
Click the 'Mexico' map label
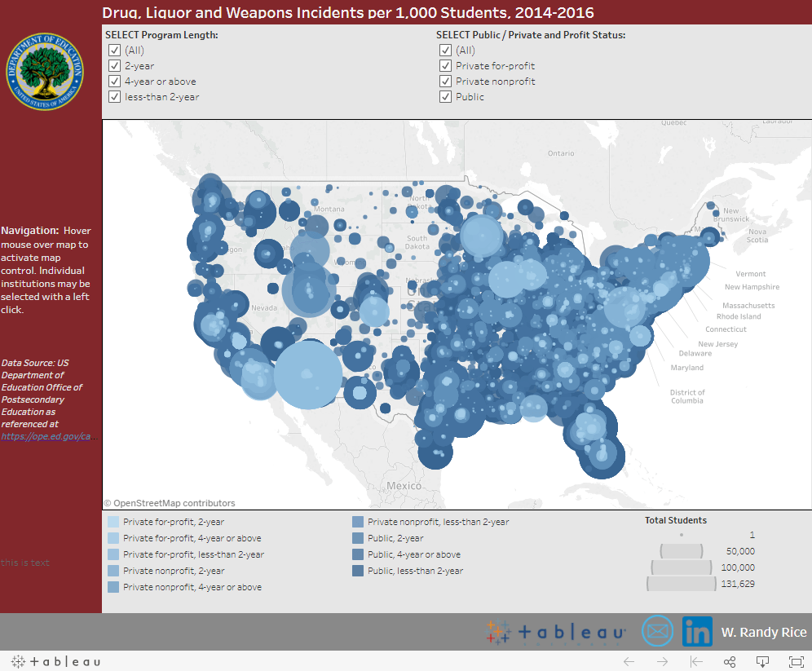pos(404,486)
